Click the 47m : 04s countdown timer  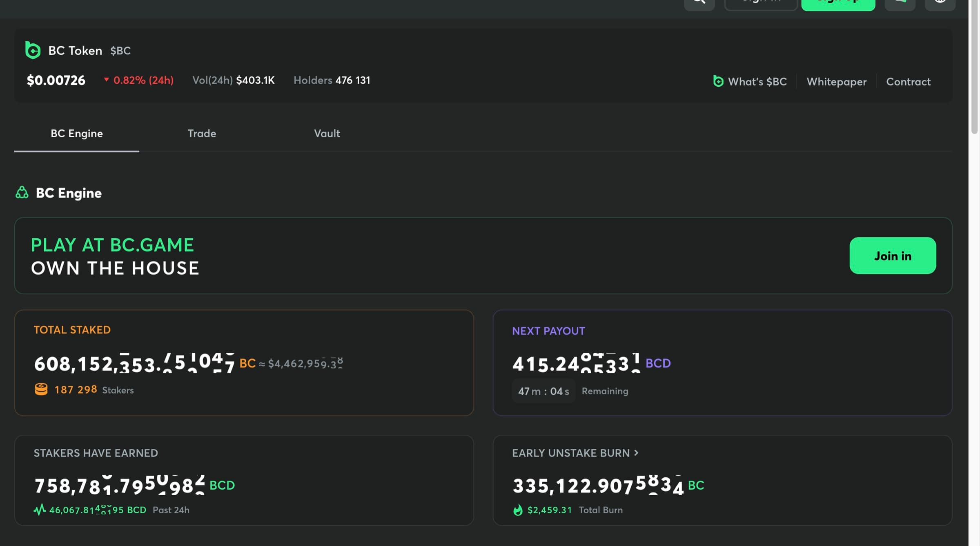point(543,391)
